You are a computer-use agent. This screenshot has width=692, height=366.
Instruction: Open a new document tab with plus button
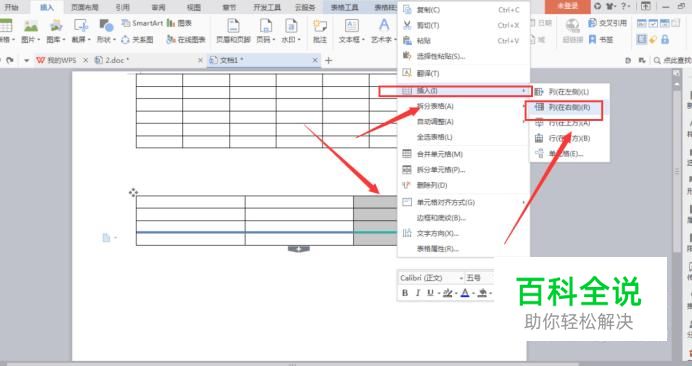[328, 60]
